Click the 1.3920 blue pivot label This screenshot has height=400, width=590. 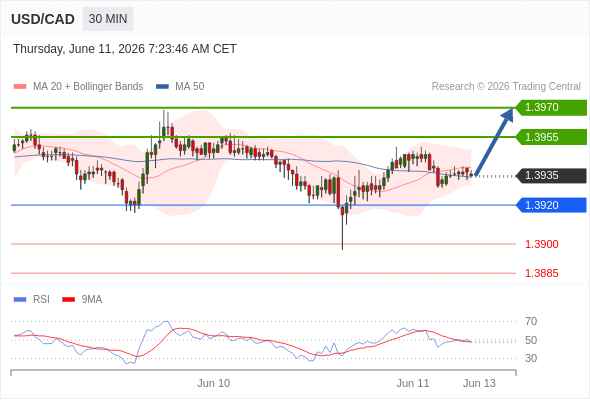pos(551,205)
